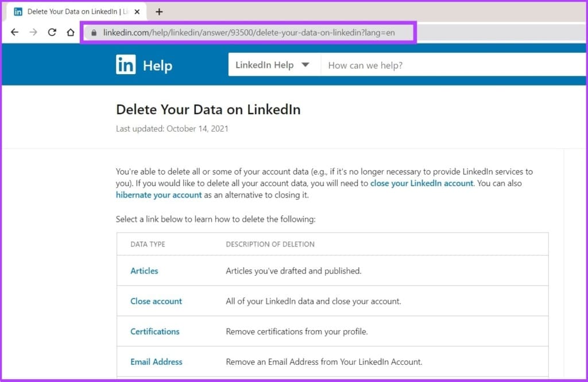Open the Close account link in the table
Image resolution: width=588 pixels, height=382 pixels.
[156, 301]
